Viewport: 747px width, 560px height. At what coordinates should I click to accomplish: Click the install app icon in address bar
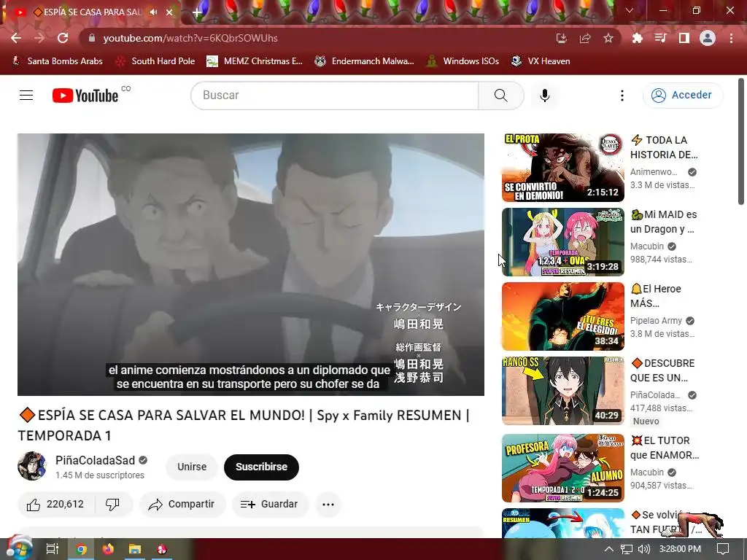point(562,38)
